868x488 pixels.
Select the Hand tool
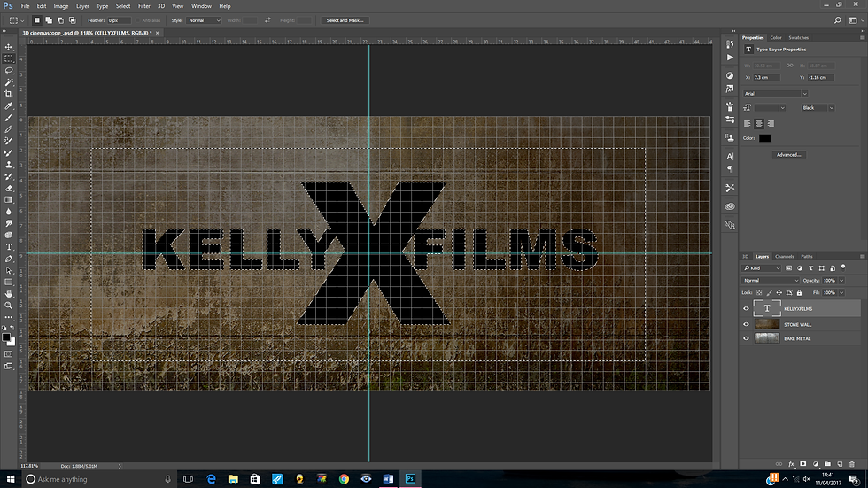point(8,294)
